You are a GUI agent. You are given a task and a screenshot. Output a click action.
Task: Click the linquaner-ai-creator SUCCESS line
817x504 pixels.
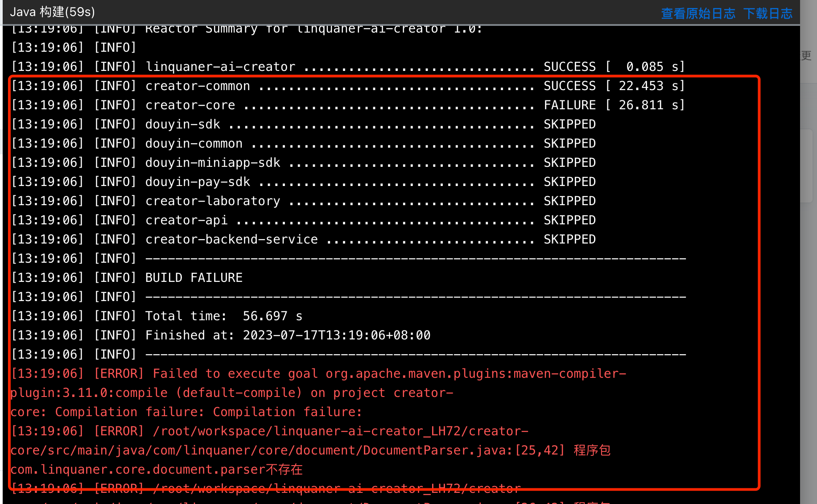[x=348, y=67]
